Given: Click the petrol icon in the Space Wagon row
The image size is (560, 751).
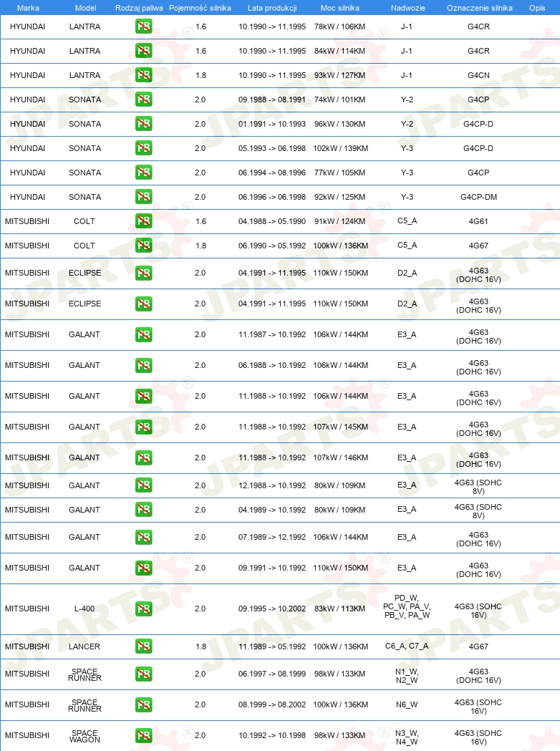Looking at the screenshot, I should pyautogui.click(x=144, y=735).
